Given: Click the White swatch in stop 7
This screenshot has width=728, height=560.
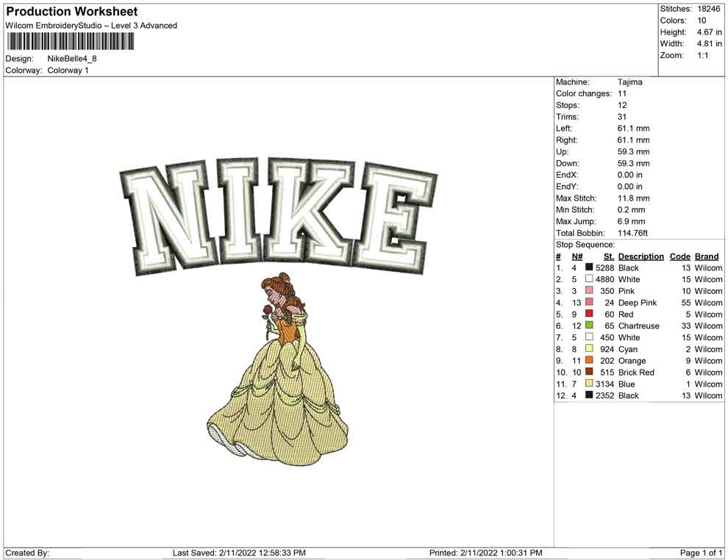Looking at the screenshot, I should [x=589, y=337].
